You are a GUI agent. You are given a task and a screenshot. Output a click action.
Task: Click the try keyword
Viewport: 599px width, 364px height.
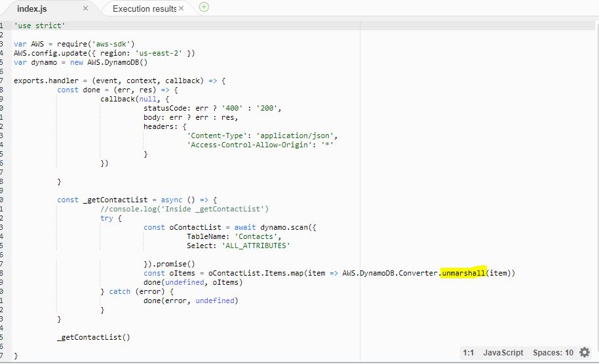[x=107, y=218]
